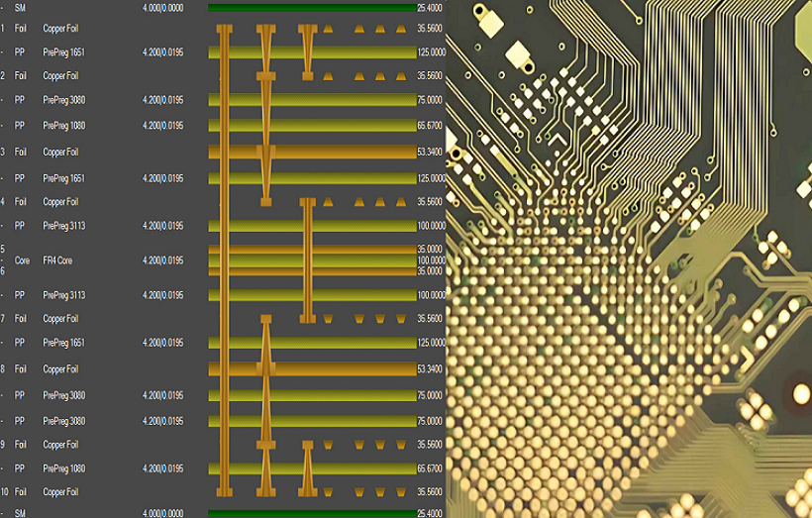Choose the Copper Foil label of layer 9

60,445
